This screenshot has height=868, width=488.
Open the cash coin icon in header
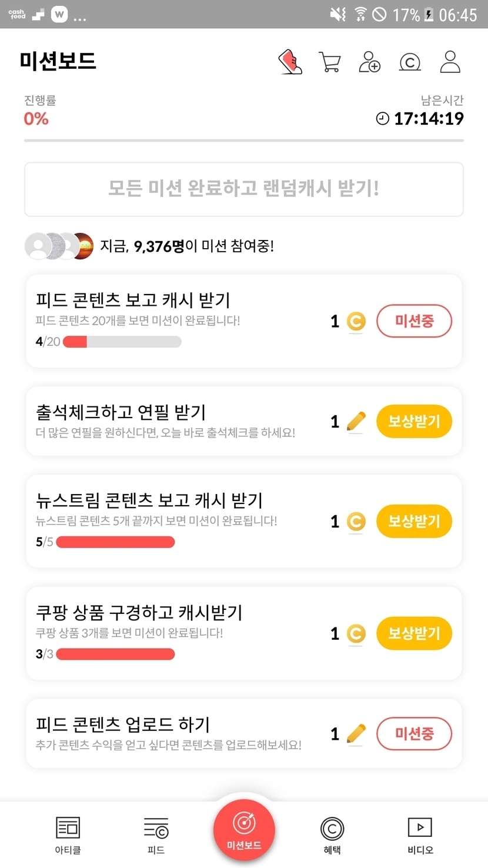pos(410,62)
